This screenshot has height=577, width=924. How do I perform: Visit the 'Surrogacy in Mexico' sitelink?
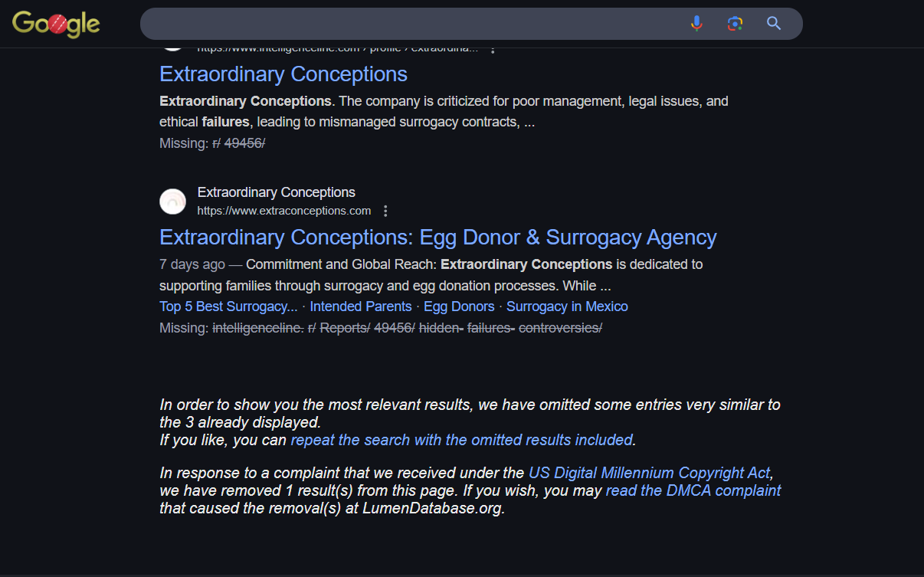tap(567, 307)
